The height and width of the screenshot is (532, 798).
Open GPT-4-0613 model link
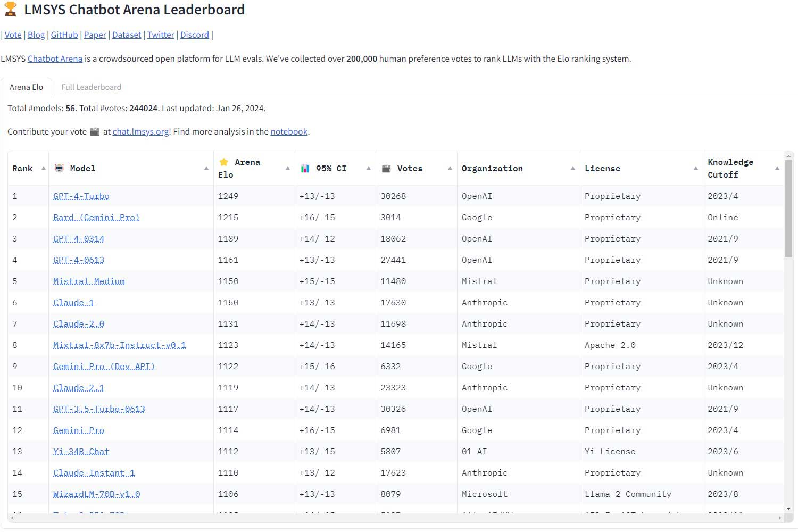[x=79, y=260]
